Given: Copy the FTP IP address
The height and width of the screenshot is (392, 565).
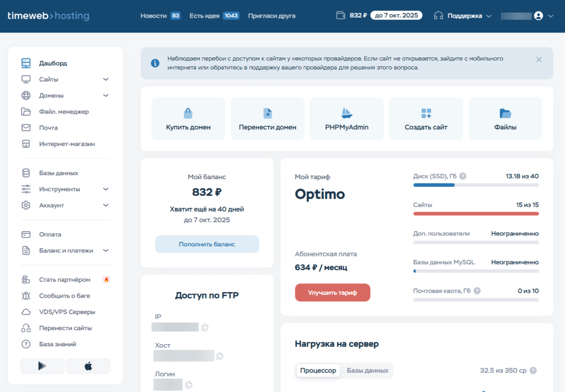Looking at the screenshot, I should pos(205,327).
